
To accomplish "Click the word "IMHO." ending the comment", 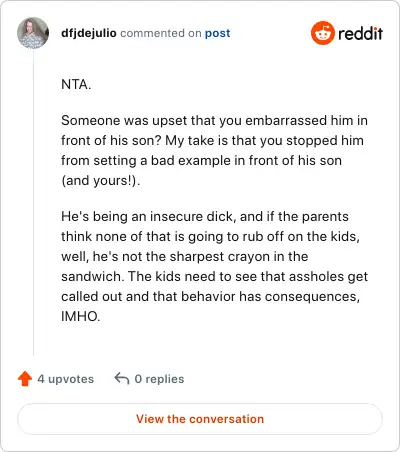I will (x=81, y=316).
